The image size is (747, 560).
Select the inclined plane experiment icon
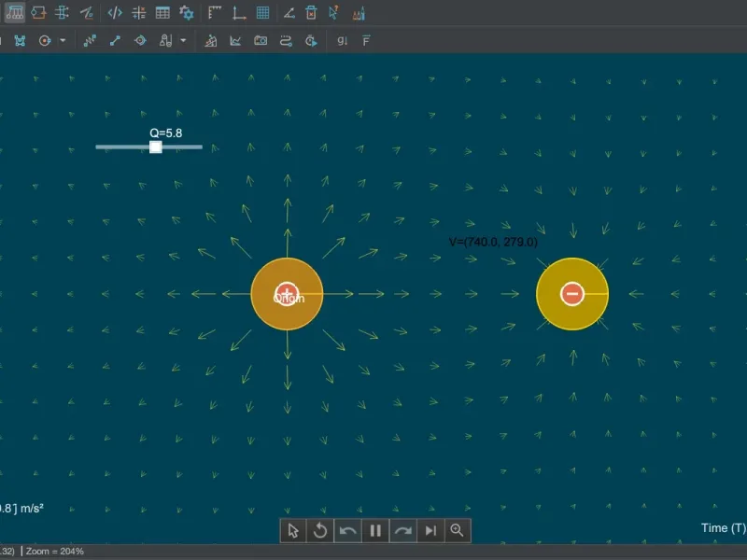(211, 41)
